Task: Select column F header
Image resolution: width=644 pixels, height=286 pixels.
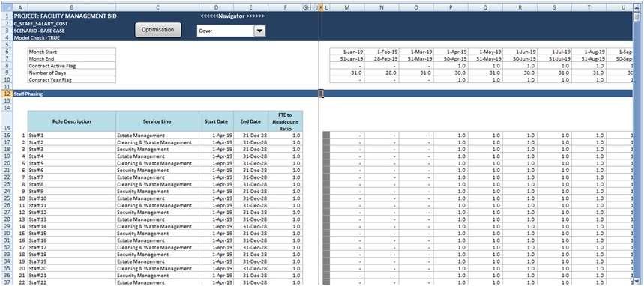Action: [286, 7]
